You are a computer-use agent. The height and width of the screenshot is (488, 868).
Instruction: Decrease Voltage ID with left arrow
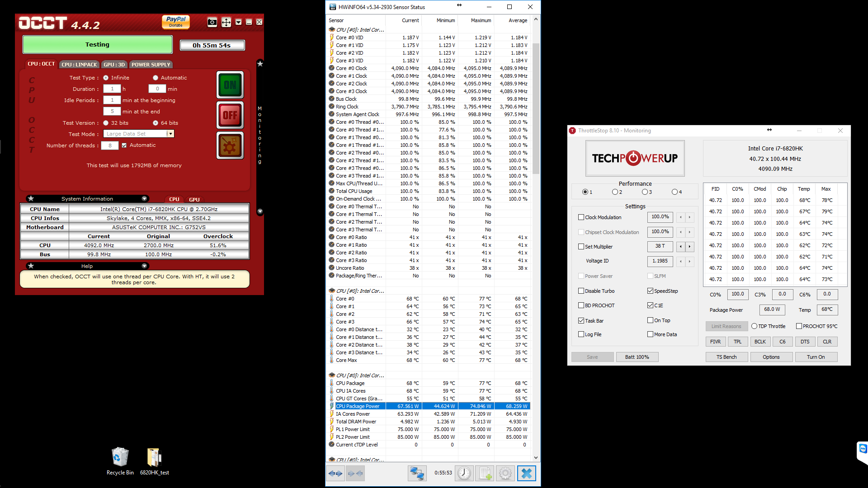pos(680,261)
